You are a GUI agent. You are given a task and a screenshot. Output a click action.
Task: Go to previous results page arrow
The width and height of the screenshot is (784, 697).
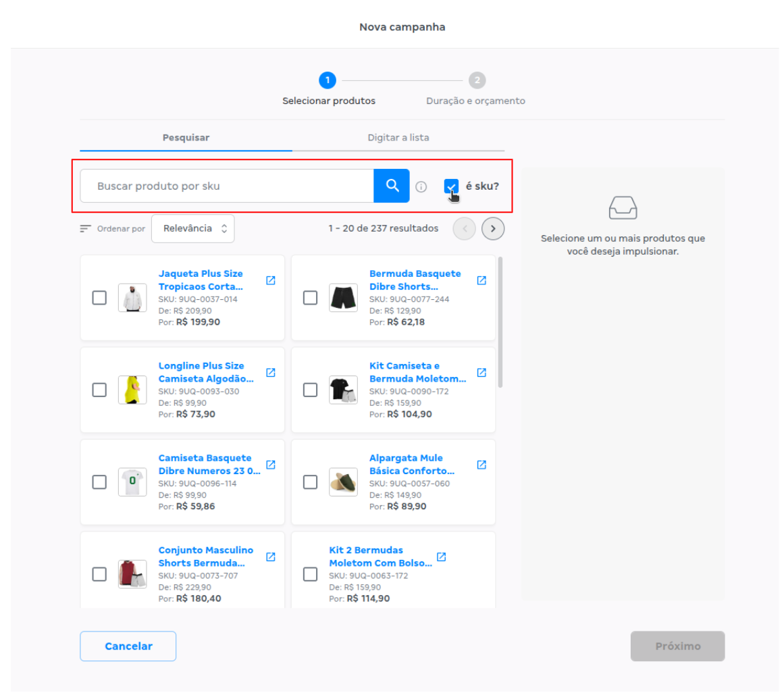[465, 229]
